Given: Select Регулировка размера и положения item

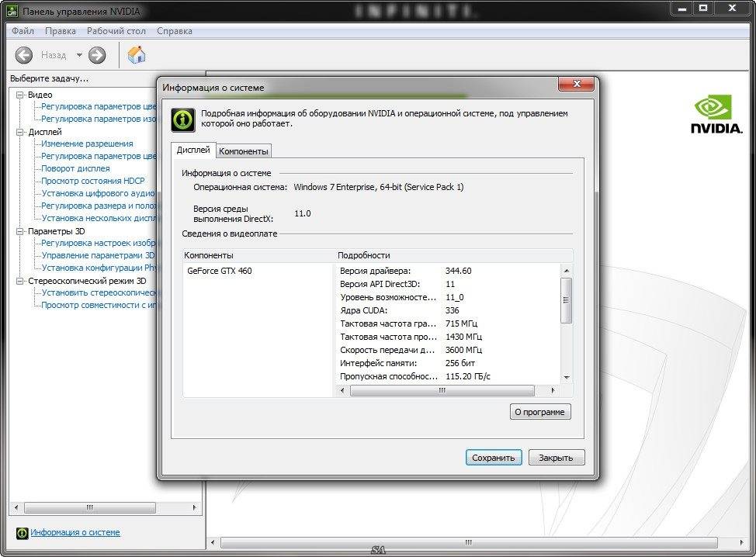Looking at the screenshot, I should [x=99, y=206].
